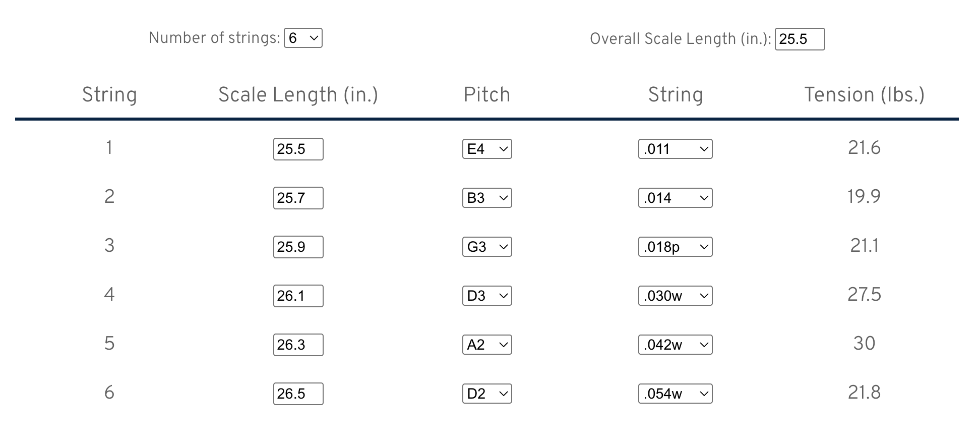Open the .054w string gauge dropdown
Screen dimensions: 980x441
(675, 394)
